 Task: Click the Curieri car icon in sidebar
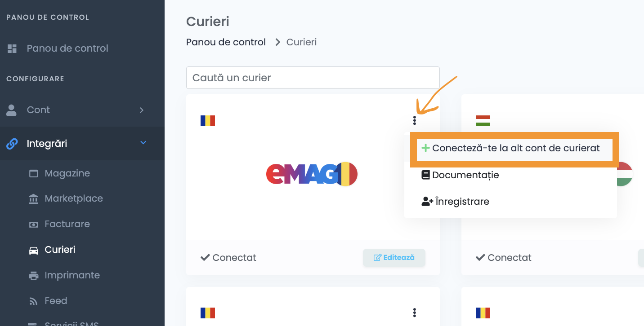click(34, 250)
